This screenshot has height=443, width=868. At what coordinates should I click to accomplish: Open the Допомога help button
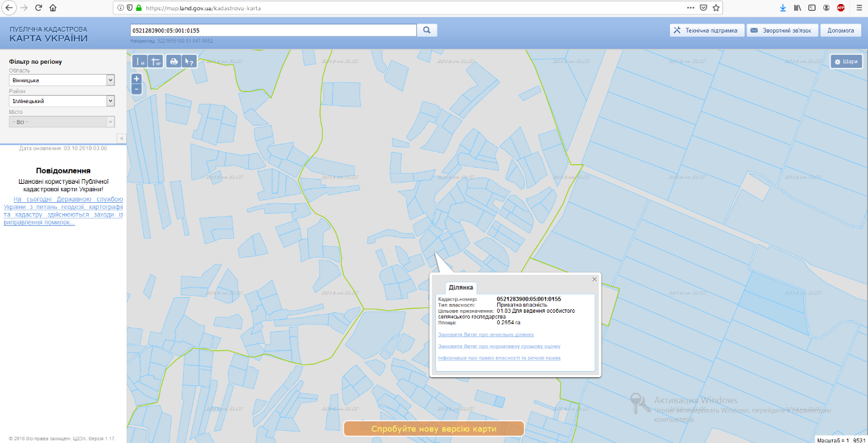tap(841, 31)
